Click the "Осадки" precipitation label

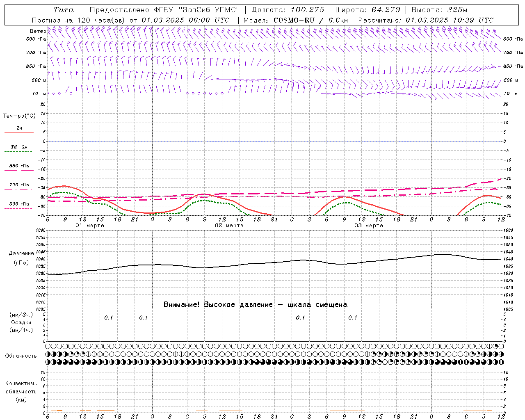tap(21, 322)
